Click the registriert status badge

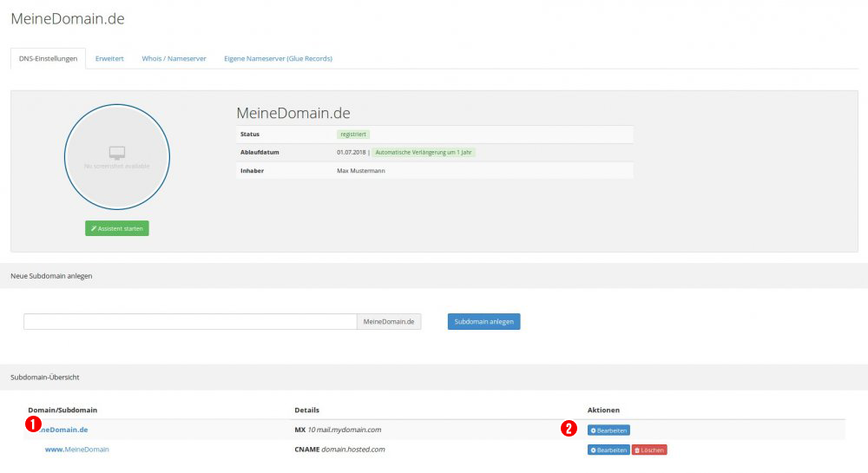(x=353, y=135)
